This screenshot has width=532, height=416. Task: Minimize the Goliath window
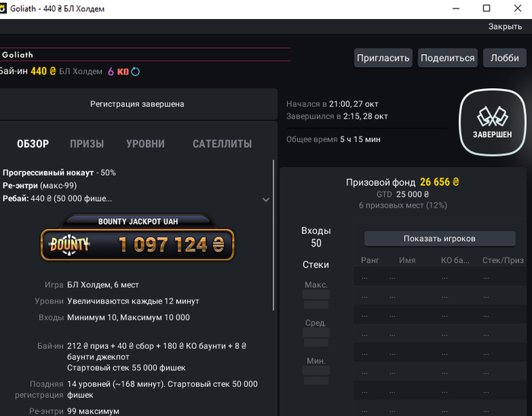tap(456, 8)
